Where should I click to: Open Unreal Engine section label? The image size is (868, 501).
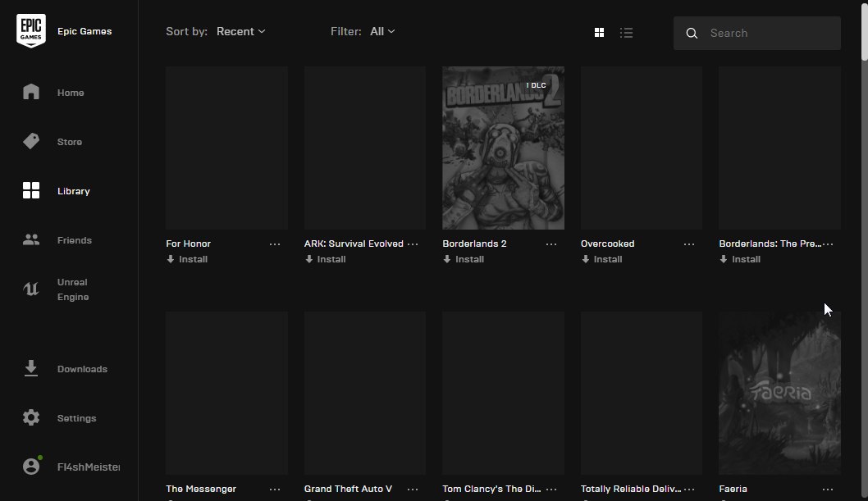coord(73,289)
